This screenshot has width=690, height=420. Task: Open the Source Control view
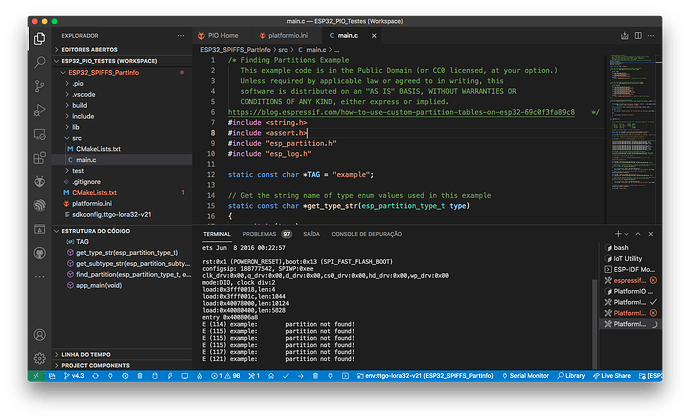40,86
